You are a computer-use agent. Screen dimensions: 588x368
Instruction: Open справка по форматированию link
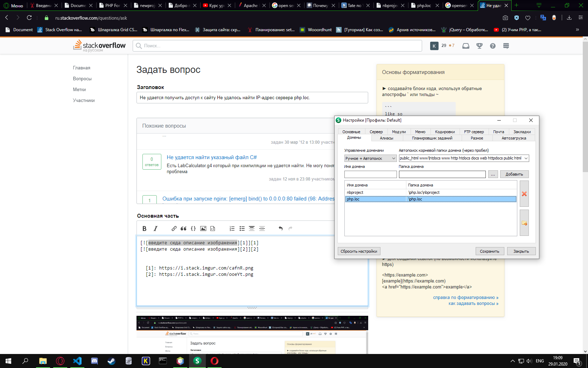[465, 298]
